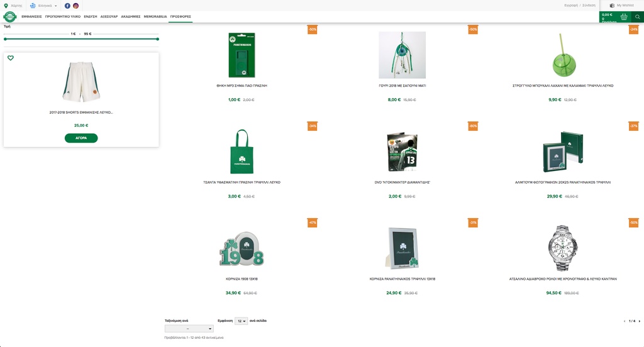Go to home via Panathinaikos logo
This screenshot has height=347, width=644.
10,16
